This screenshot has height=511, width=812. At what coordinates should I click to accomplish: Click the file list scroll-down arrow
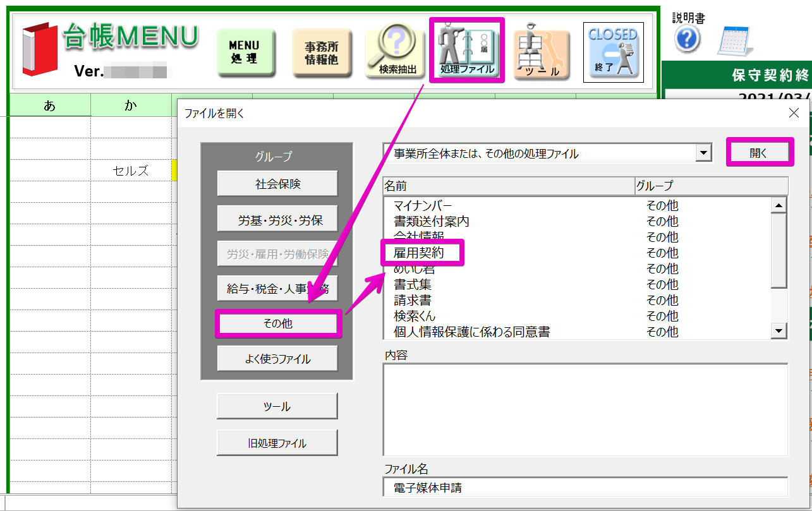tap(779, 331)
